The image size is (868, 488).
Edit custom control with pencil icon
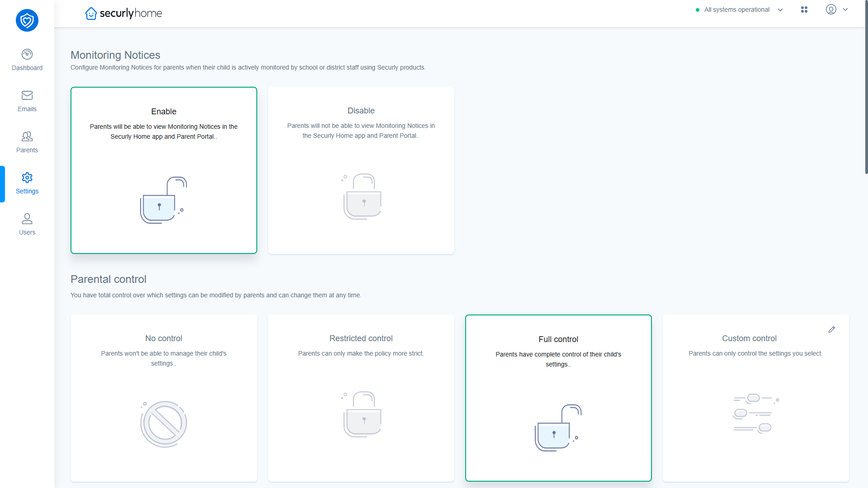(x=832, y=329)
